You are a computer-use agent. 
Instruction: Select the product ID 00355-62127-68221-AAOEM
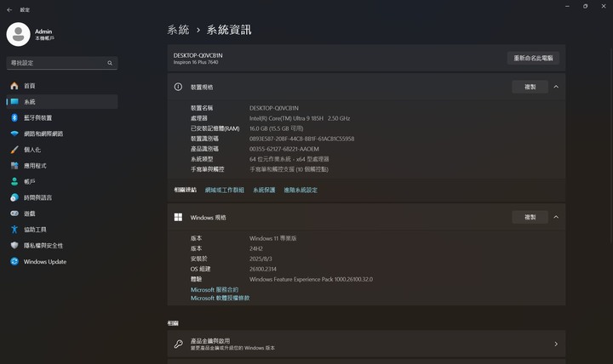click(x=284, y=149)
